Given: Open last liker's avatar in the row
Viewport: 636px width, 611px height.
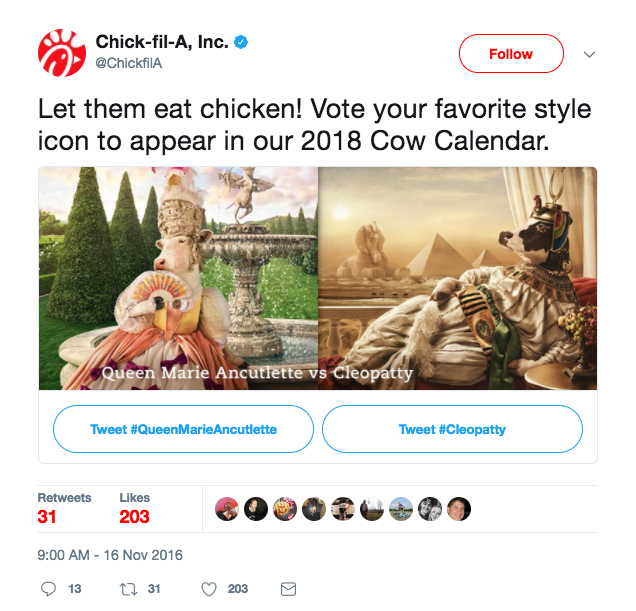Looking at the screenshot, I should [x=459, y=509].
